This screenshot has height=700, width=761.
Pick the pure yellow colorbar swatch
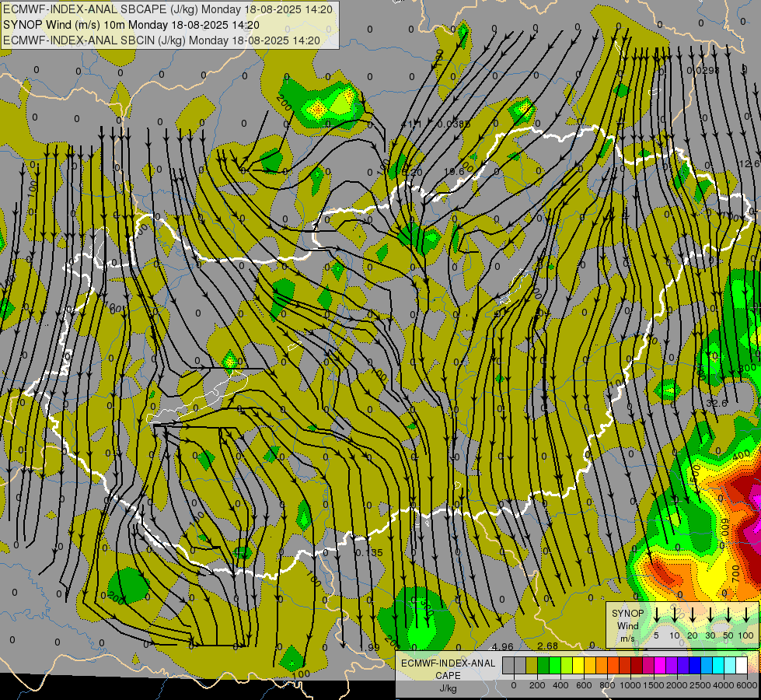578,666
